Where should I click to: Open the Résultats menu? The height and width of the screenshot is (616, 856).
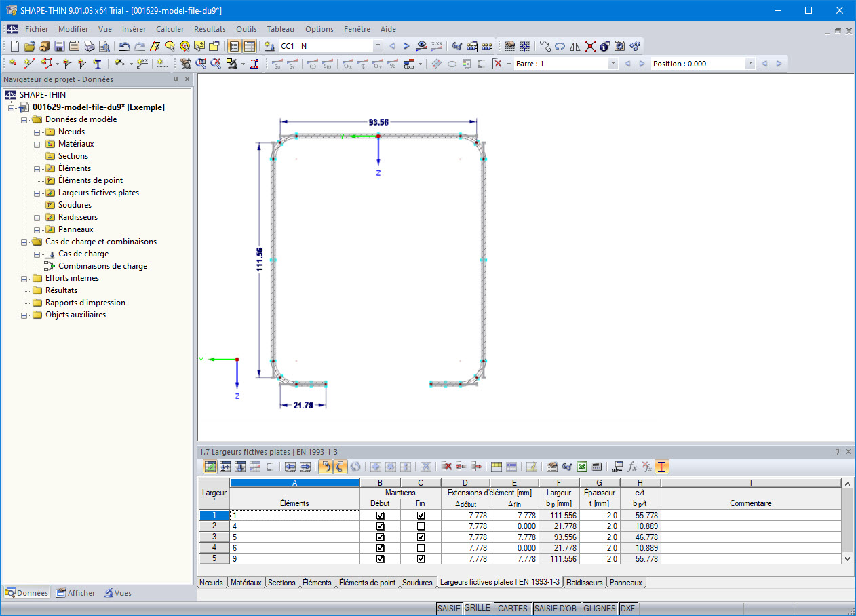tap(210, 29)
